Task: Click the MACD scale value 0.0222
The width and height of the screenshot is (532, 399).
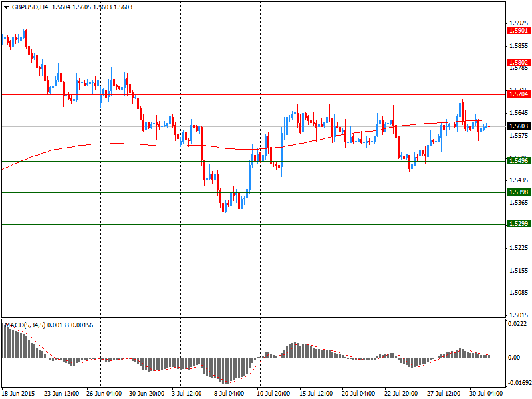Action: [x=517, y=324]
